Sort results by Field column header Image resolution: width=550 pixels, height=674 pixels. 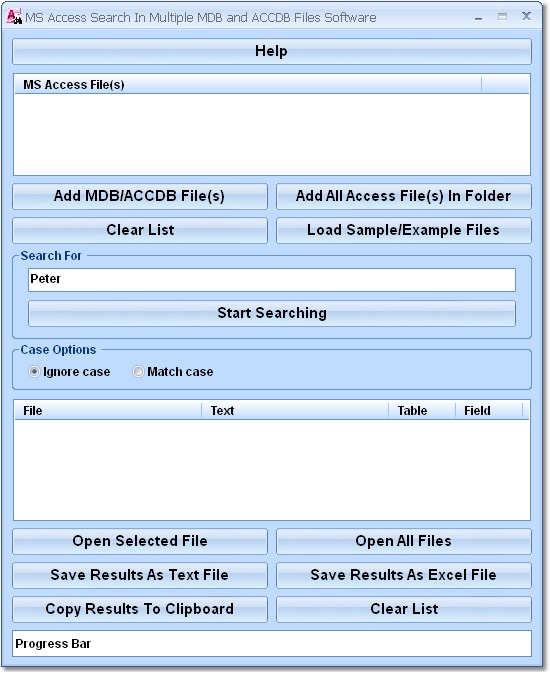coord(489,411)
